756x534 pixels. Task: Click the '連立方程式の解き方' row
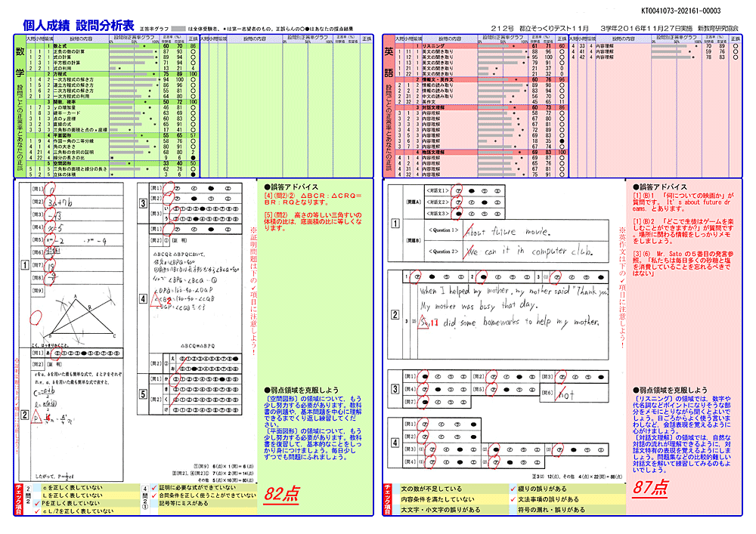pyautogui.click(x=113, y=85)
